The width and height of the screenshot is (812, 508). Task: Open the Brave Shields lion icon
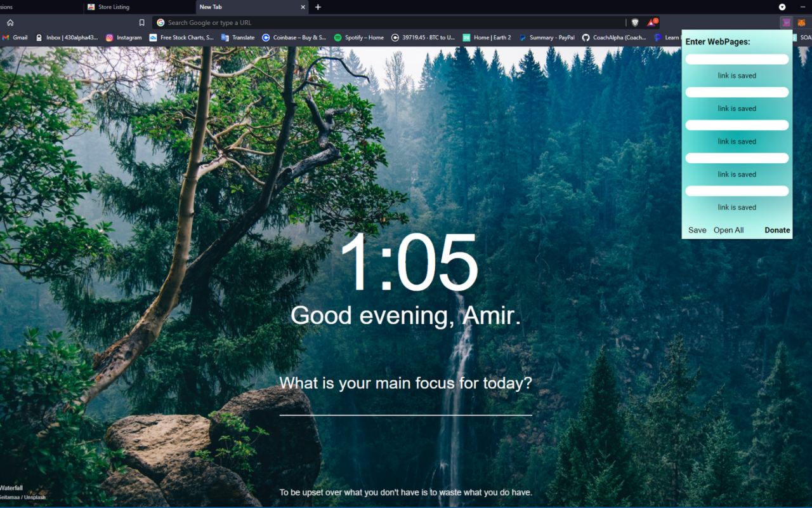tap(635, 22)
